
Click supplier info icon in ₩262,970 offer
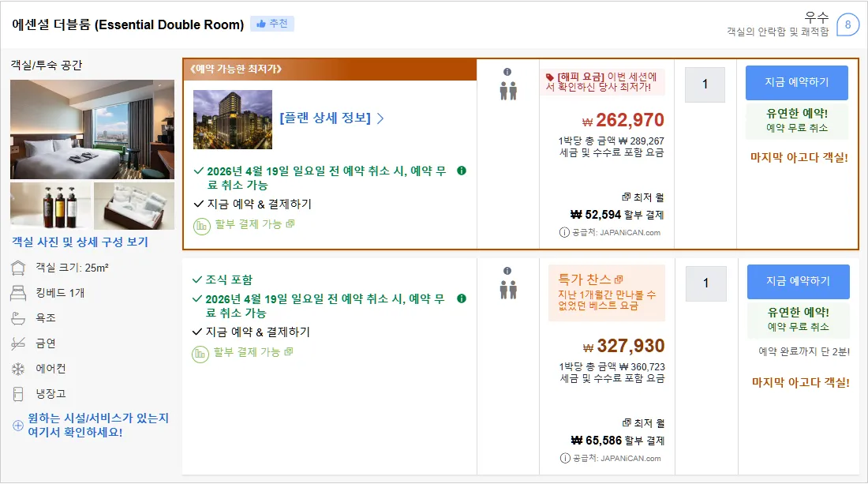pos(564,233)
